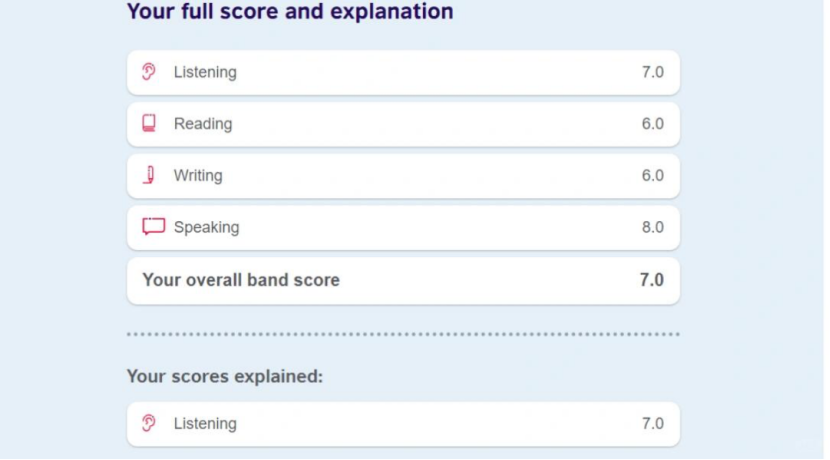Click the Your full score and explanation heading

coord(290,12)
